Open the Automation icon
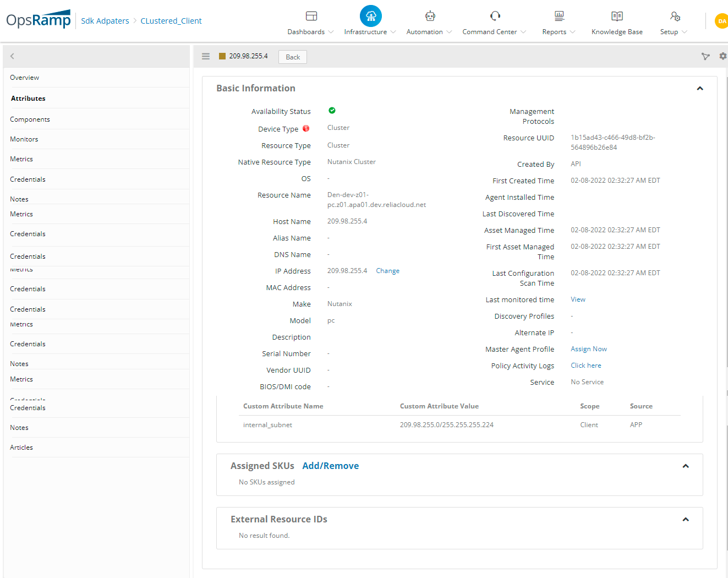Image resolution: width=728 pixels, height=578 pixels. point(430,16)
